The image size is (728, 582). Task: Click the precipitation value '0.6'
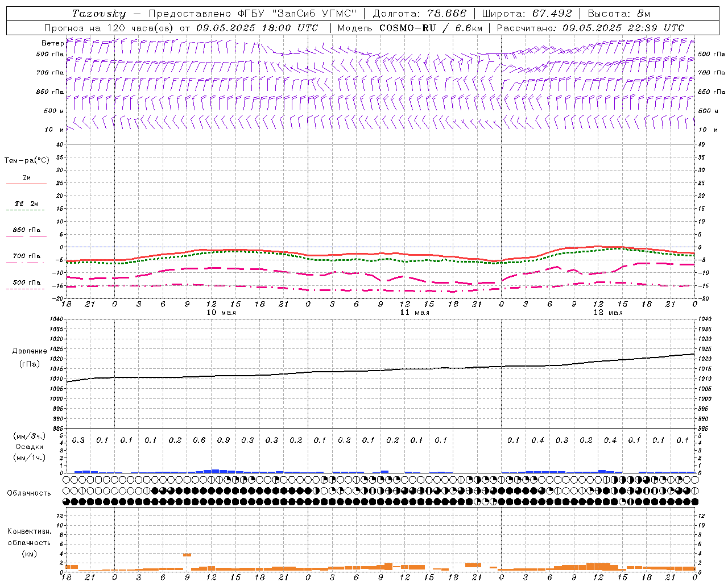pyautogui.click(x=199, y=440)
